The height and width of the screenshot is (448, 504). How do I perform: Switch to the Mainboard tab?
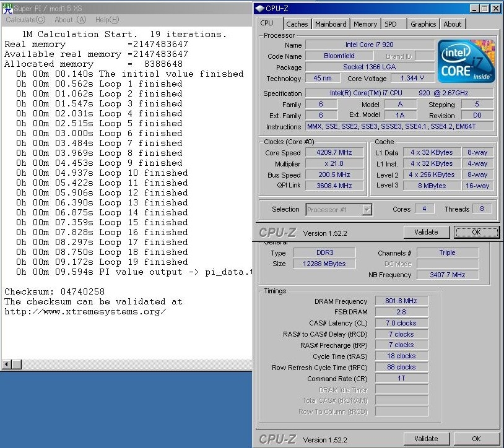pyautogui.click(x=331, y=24)
